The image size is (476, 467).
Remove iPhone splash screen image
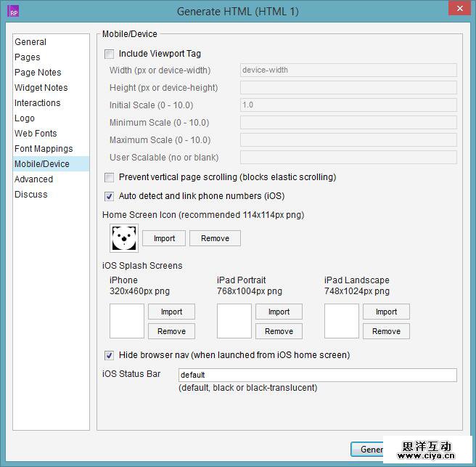[171, 331]
